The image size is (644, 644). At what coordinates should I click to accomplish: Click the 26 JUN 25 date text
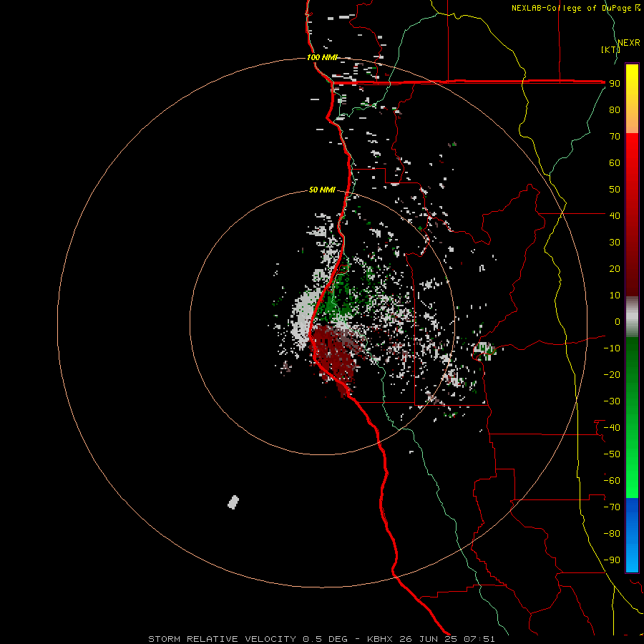pos(428,639)
